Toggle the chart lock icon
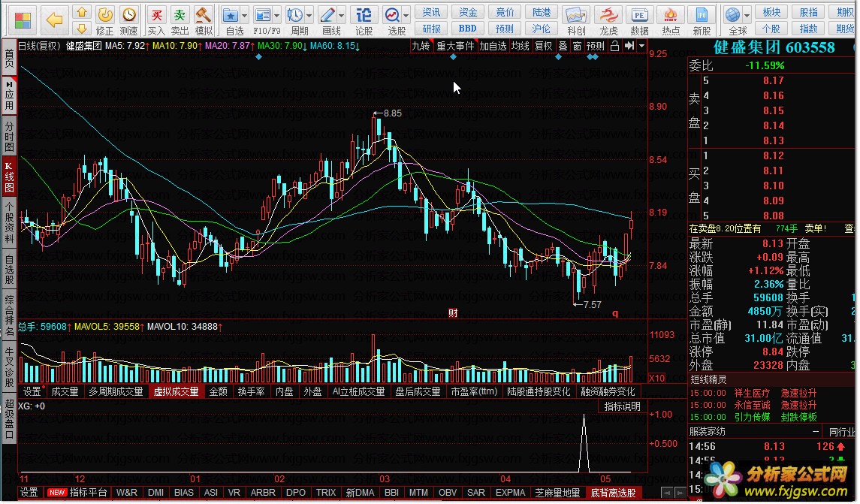 [x=615, y=46]
